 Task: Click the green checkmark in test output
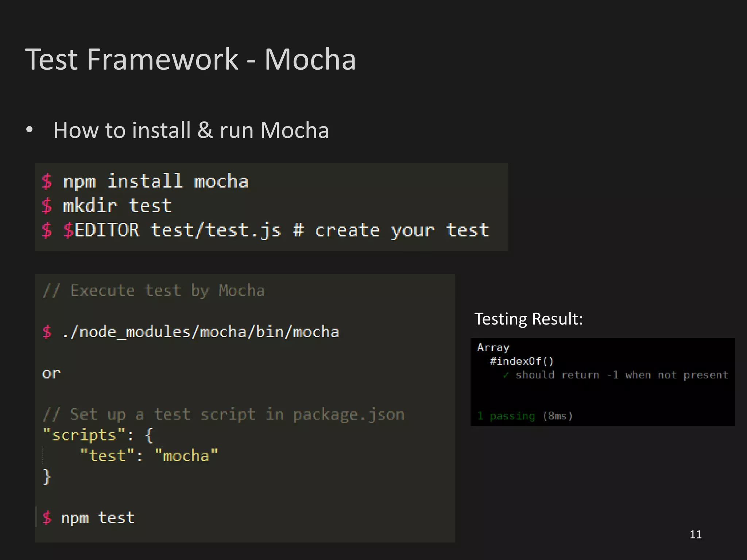506,375
